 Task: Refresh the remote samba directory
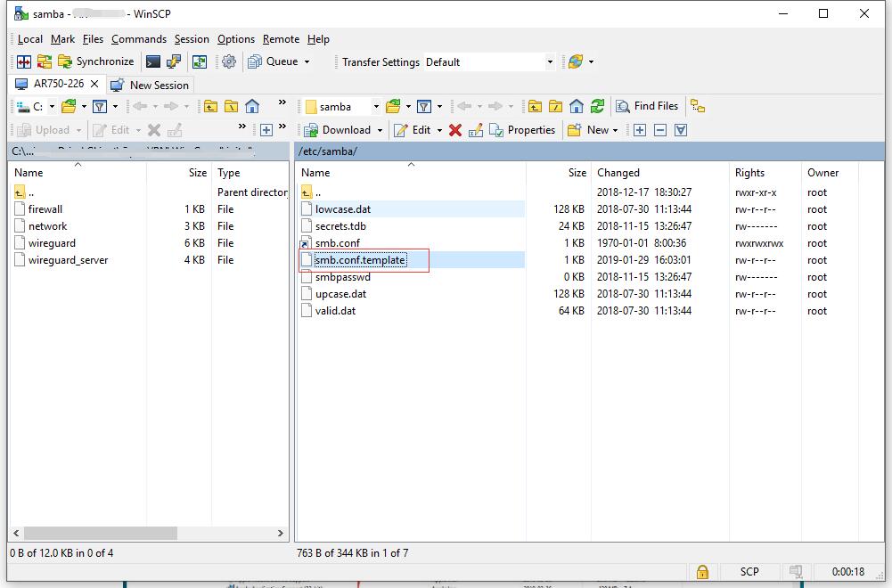597,106
